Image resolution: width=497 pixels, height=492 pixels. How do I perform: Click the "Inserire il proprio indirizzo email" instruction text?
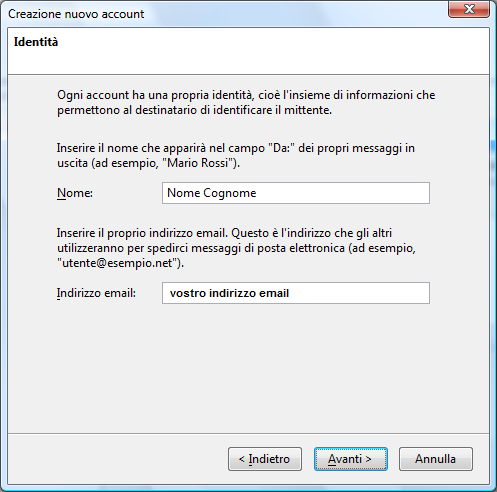tap(236, 248)
